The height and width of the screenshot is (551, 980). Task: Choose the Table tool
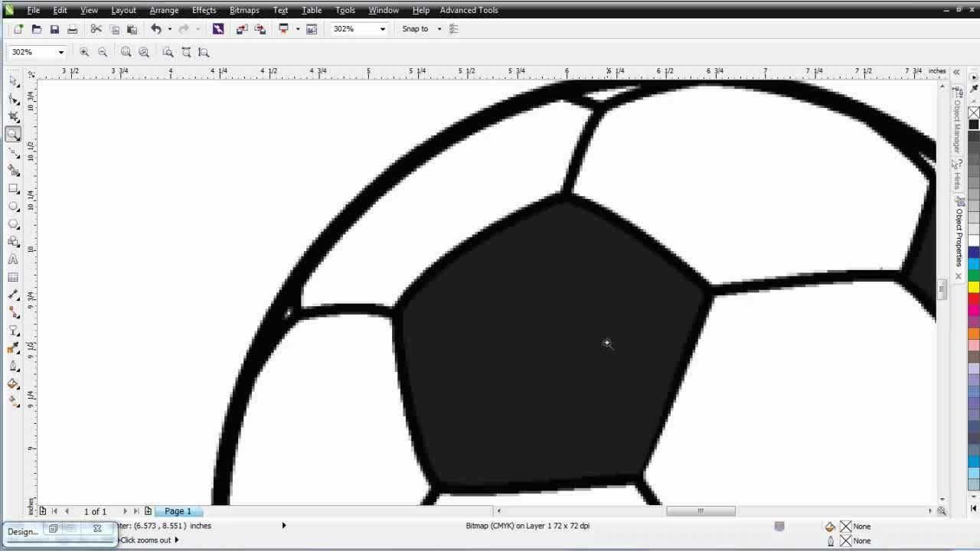click(x=13, y=275)
